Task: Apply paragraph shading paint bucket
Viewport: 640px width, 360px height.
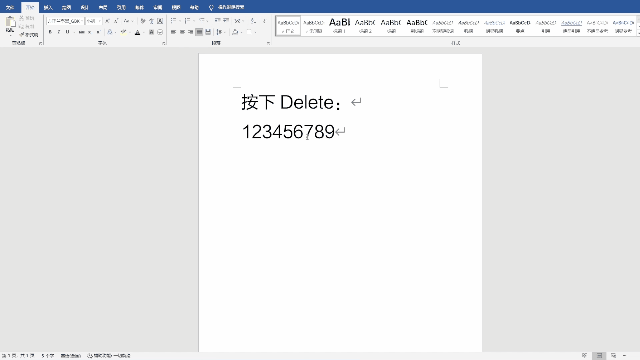Action: click(x=235, y=32)
